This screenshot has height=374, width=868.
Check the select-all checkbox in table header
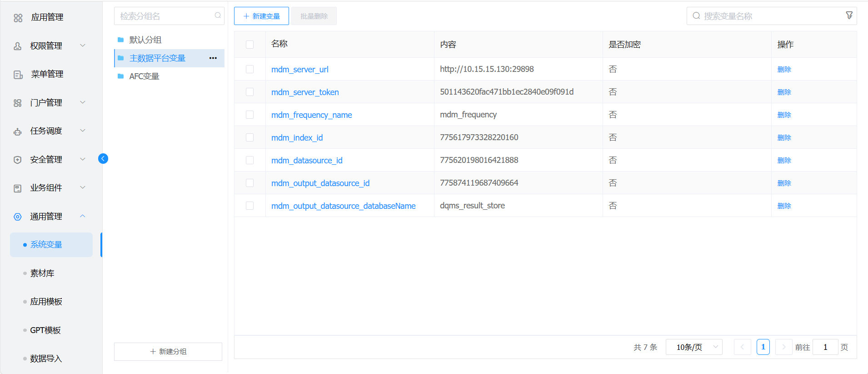point(249,45)
